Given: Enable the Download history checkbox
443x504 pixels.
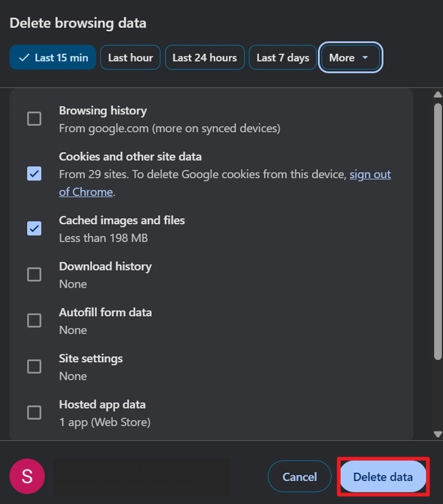Looking at the screenshot, I should pyautogui.click(x=34, y=274).
